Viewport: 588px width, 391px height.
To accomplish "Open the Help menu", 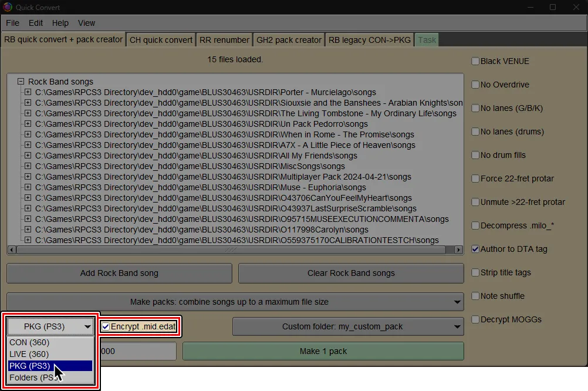I will tap(60, 23).
